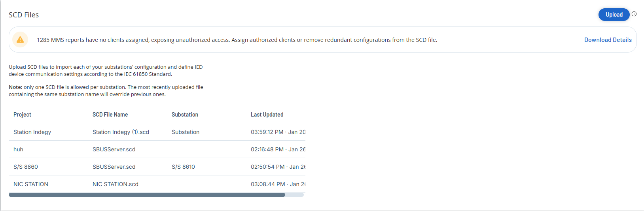The width and height of the screenshot is (644, 211).
Task: Click the Last Updated column header
Action: (267, 115)
